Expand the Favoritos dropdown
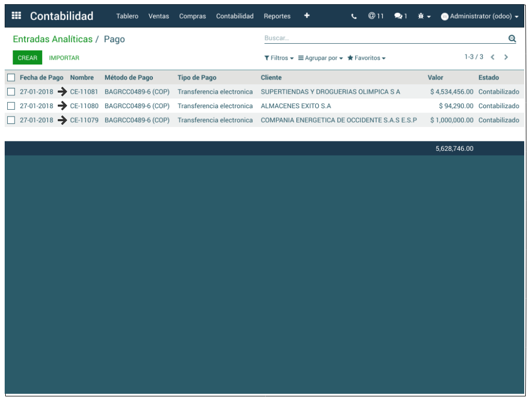This screenshot has width=532, height=399. tap(367, 58)
